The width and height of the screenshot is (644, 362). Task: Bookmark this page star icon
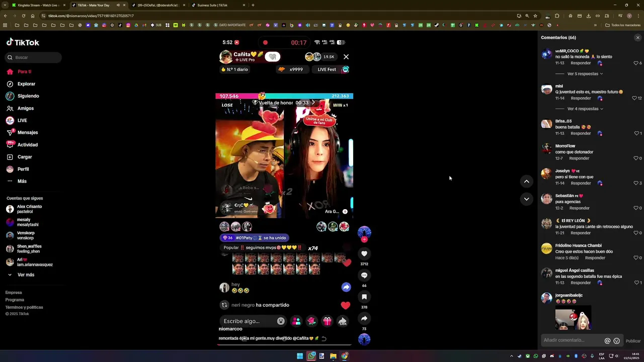(x=535, y=16)
